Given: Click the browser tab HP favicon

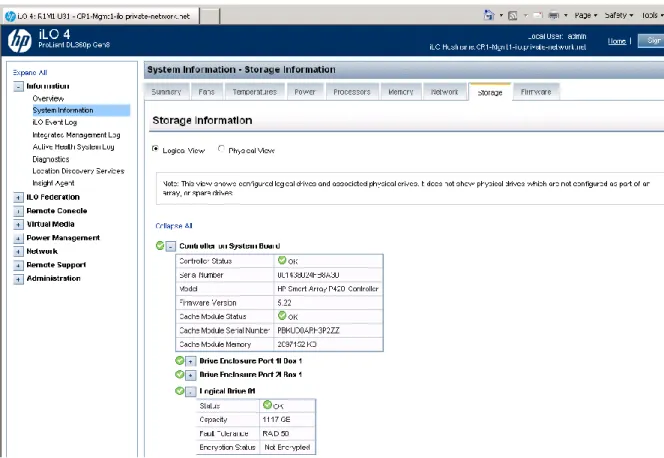Looking at the screenshot, I should click(10, 17).
